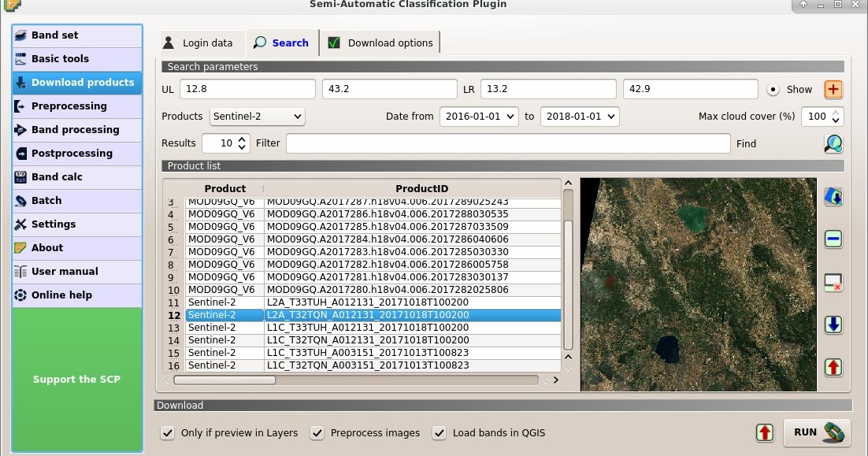This screenshot has width=868, height=456.
Task: Toggle 'Load bands in QGIS' option
Action: (439, 433)
